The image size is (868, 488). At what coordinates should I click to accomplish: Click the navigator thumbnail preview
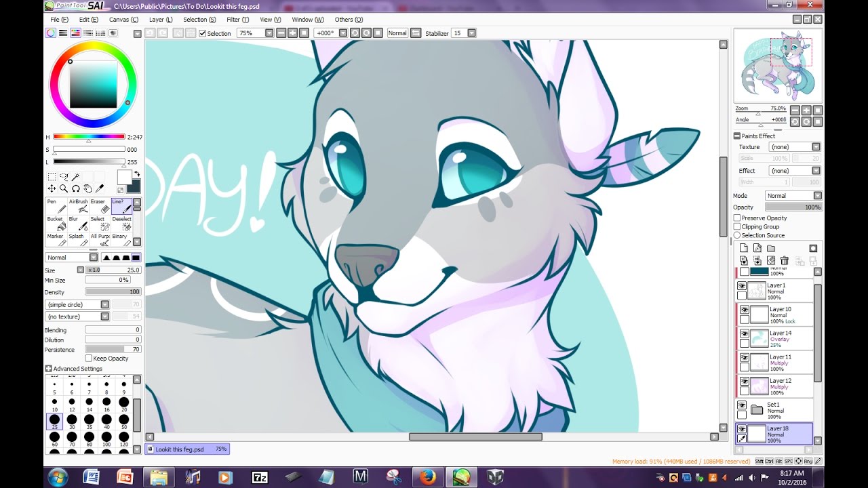[x=778, y=66]
